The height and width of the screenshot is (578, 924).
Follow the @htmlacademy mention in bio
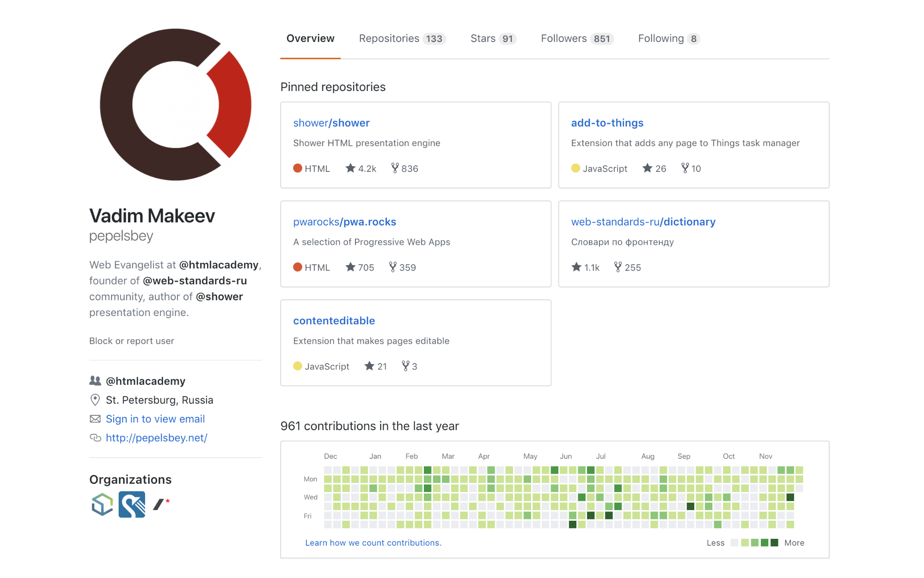(x=219, y=265)
